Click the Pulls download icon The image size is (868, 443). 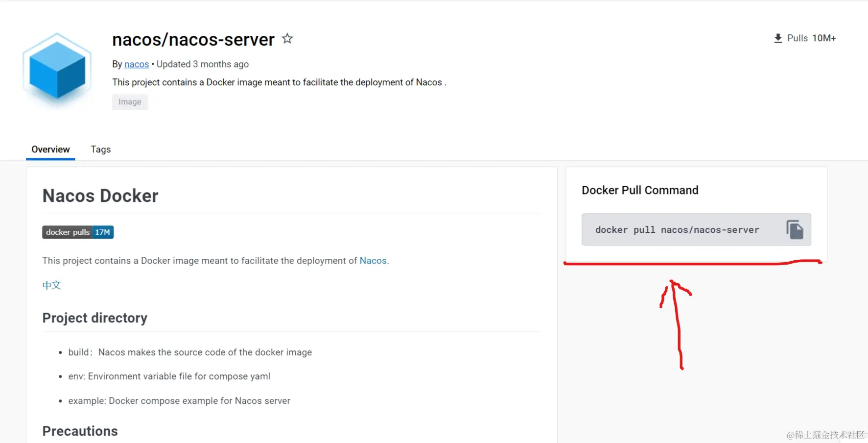point(777,38)
